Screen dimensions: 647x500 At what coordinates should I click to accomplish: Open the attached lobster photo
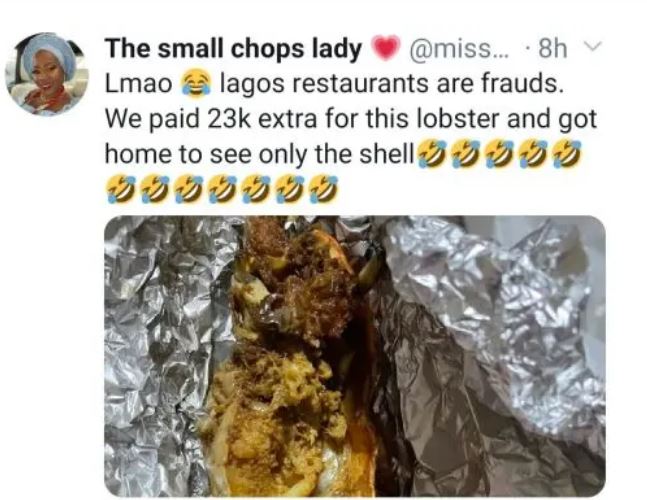pos(354,356)
